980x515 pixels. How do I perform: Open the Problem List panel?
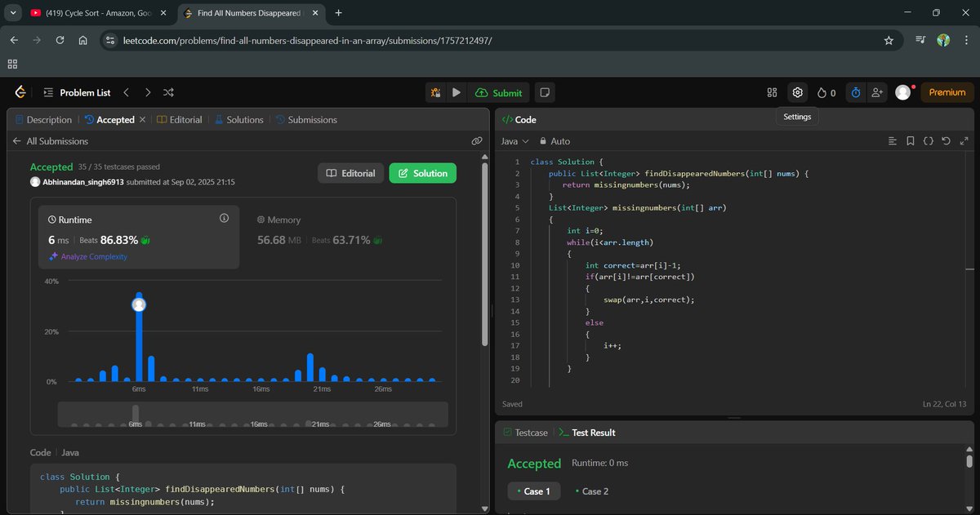click(77, 92)
